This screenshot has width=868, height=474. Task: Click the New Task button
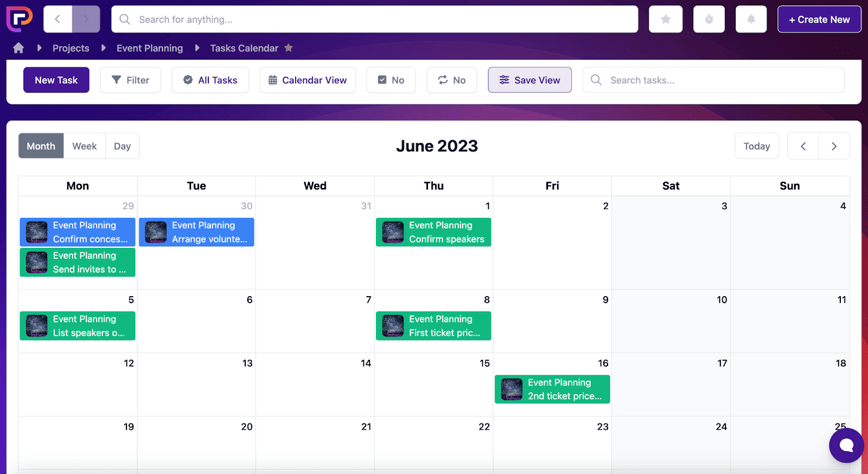tap(56, 80)
